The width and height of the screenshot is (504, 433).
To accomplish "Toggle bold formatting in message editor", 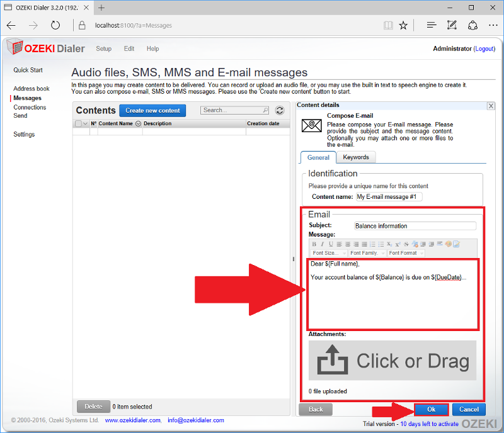I will tap(314, 244).
